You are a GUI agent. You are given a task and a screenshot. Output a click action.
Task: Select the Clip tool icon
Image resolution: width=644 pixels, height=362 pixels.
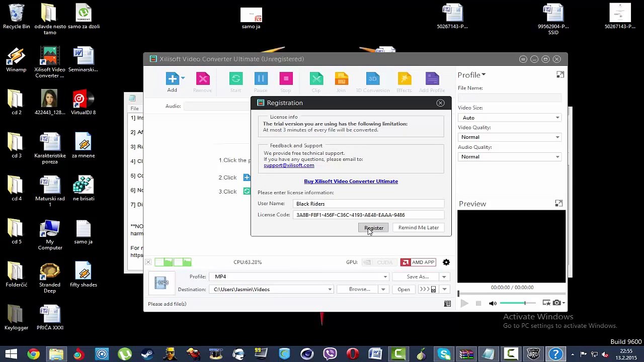coord(316,78)
